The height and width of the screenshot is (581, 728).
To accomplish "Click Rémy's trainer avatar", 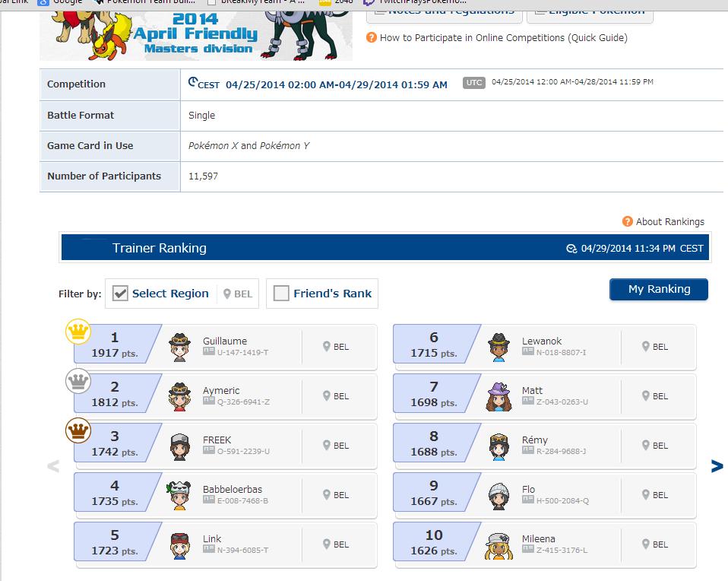I will click(499, 446).
